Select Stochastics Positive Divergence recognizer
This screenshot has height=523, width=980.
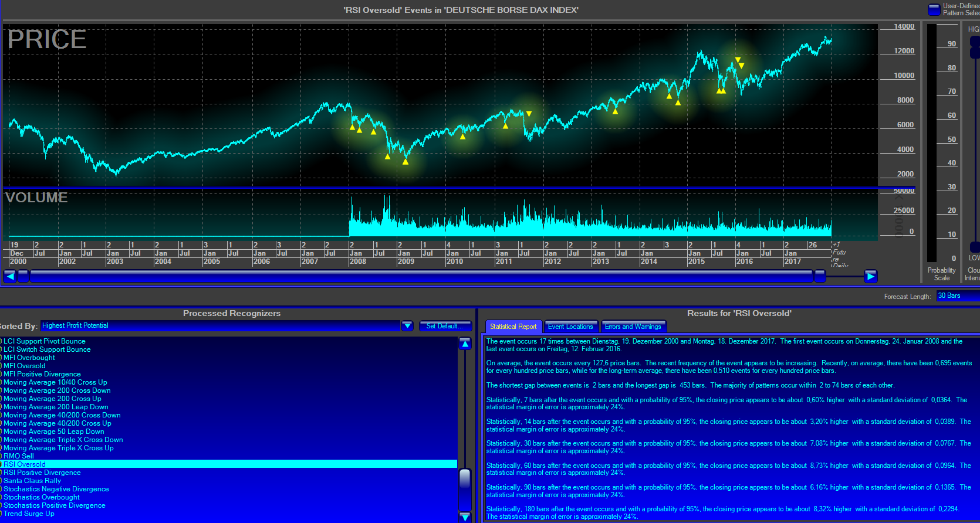click(55, 505)
